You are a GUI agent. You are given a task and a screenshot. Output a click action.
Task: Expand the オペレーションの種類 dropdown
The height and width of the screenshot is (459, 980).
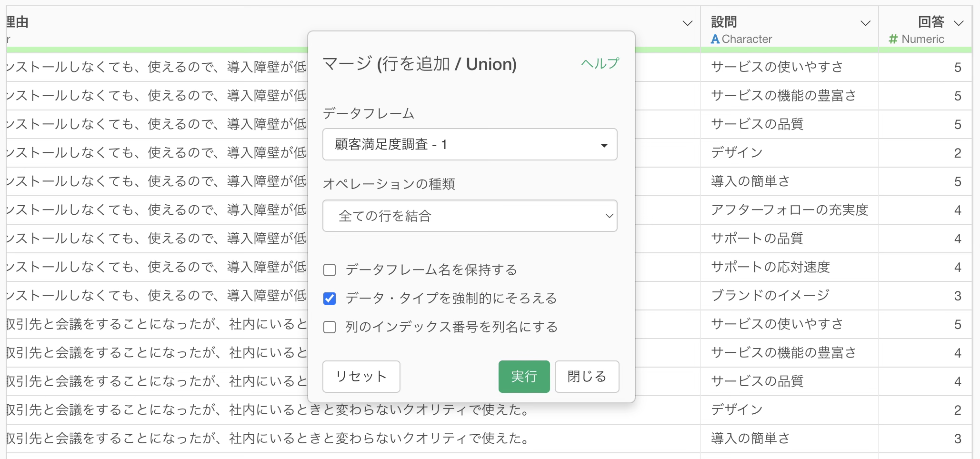tap(470, 216)
